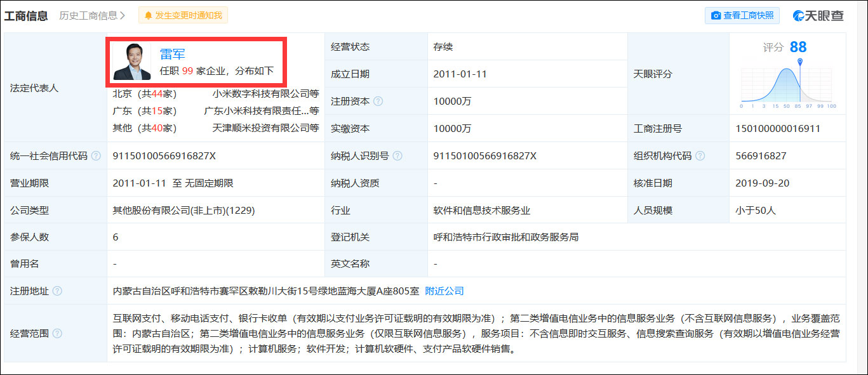Screen dimensions: 868x375
Task: Click help icon next to 注册资本
Action: pos(378,102)
